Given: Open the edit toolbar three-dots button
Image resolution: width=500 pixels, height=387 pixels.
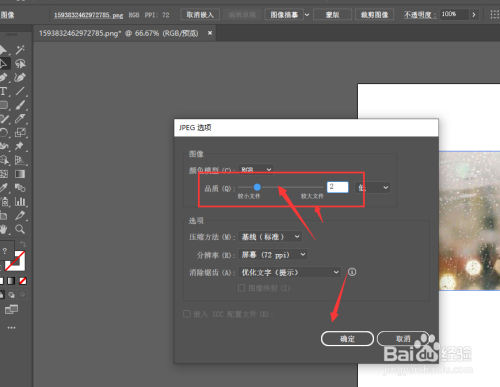Looking at the screenshot, I should click(x=11, y=328).
